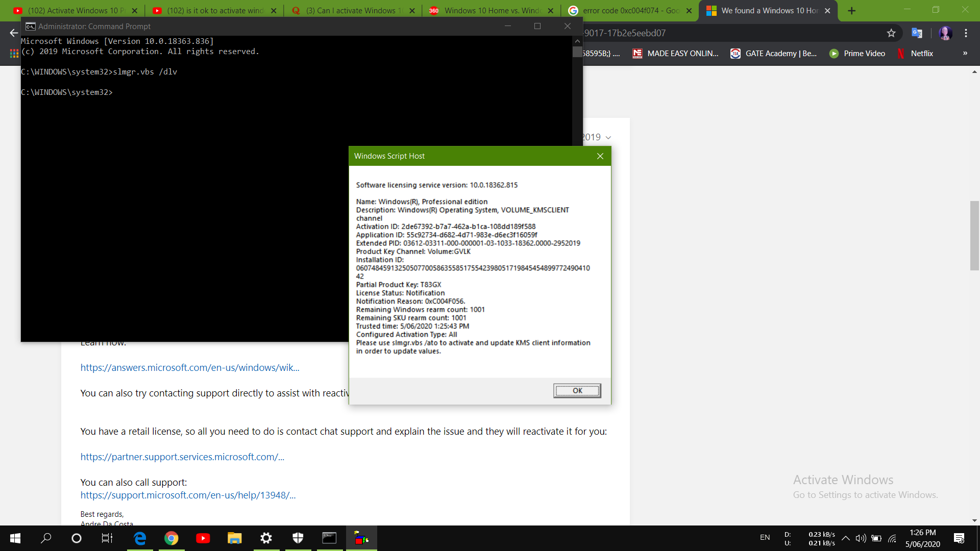Click 'Notification Reason: 0xC004F056' line
Image resolution: width=980 pixels, height=551 pixels.
click(410, 302)
